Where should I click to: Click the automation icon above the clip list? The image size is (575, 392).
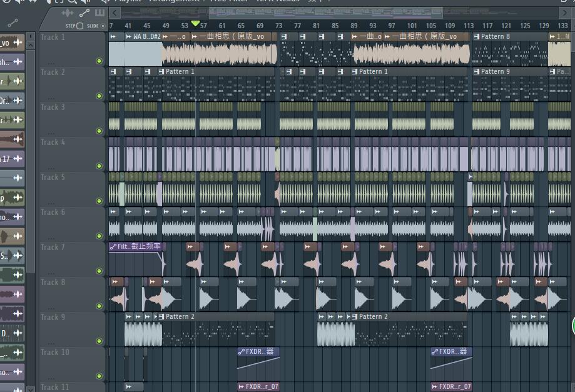point(13,23)
